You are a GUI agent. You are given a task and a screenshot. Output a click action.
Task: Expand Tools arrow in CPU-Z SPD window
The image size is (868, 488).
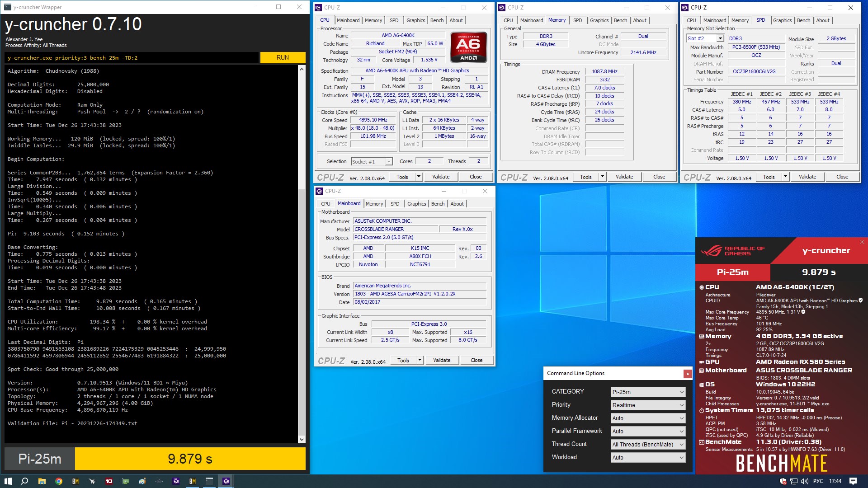[x=785, y=177]
